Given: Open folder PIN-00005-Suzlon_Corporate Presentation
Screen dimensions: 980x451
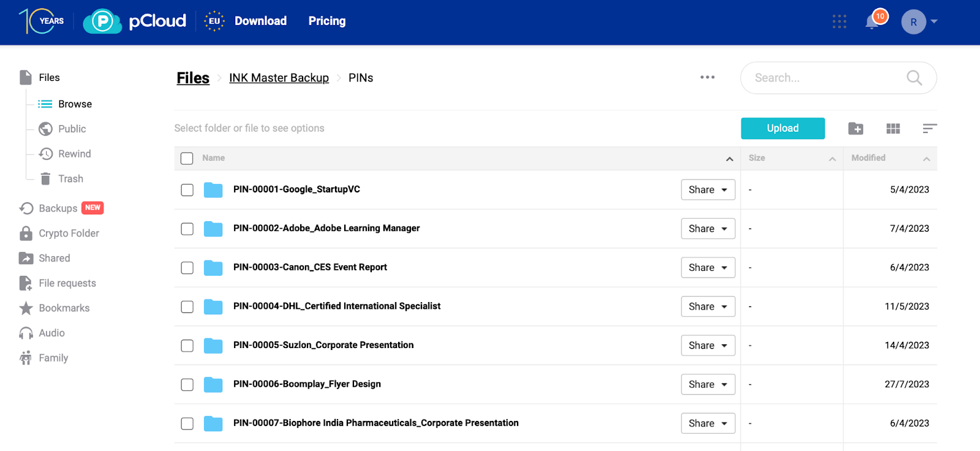Looking at the screenshot, I should coord(323,345).
